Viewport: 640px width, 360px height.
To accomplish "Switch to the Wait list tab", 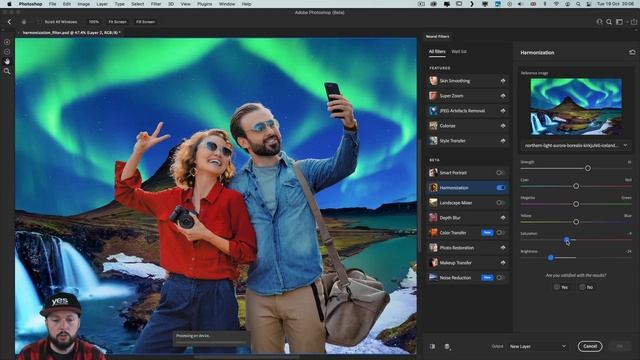I will (459, 52).
